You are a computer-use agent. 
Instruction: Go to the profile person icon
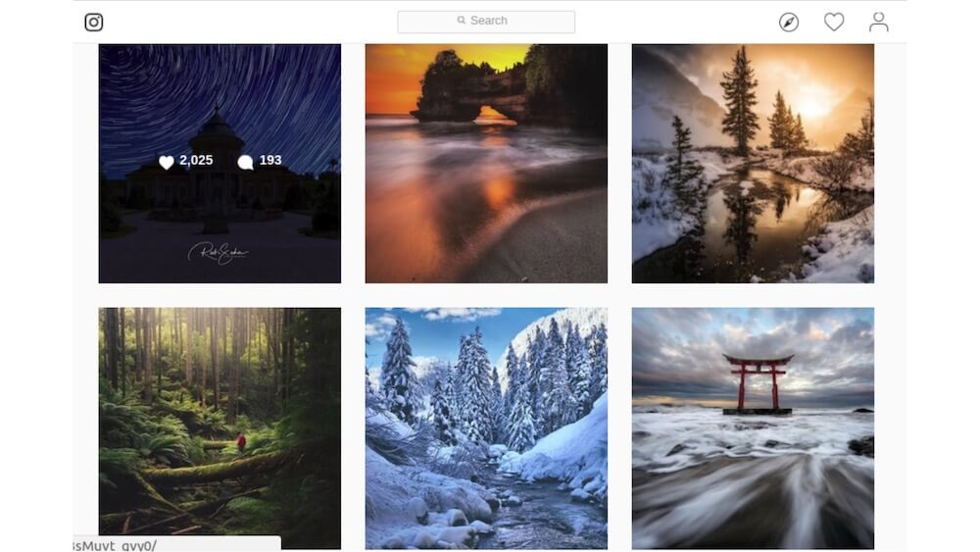(879, 22)
